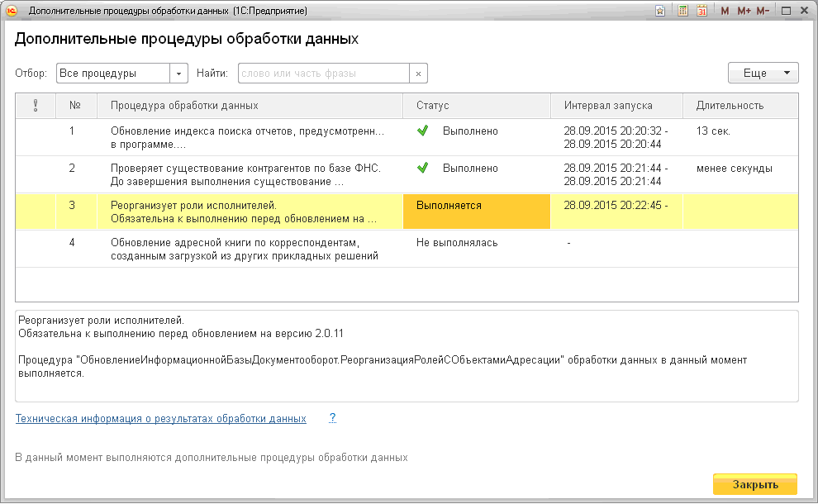Select row Проверяет существование контрагентов по базе ФНС

(407, 175)
